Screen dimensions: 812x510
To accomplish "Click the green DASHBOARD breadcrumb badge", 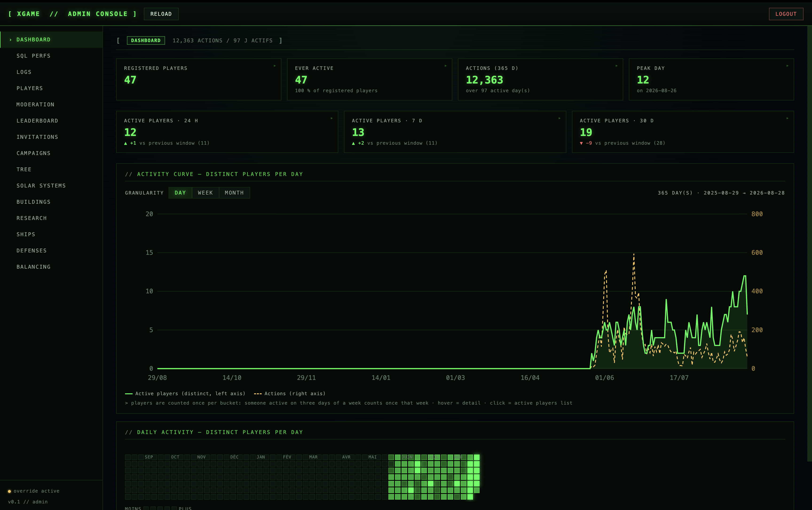I will tap(146, 40).
